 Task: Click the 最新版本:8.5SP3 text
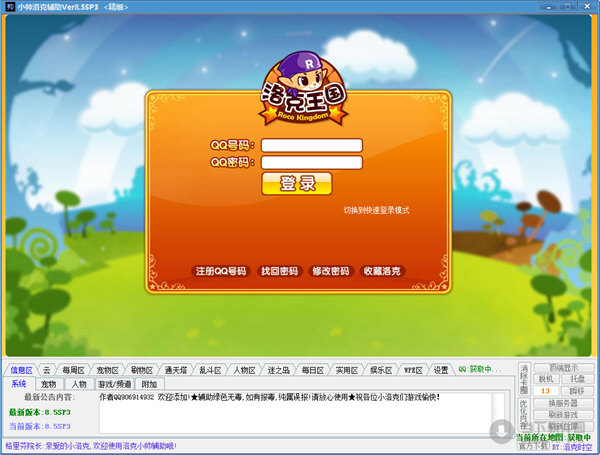pos(40,412)
